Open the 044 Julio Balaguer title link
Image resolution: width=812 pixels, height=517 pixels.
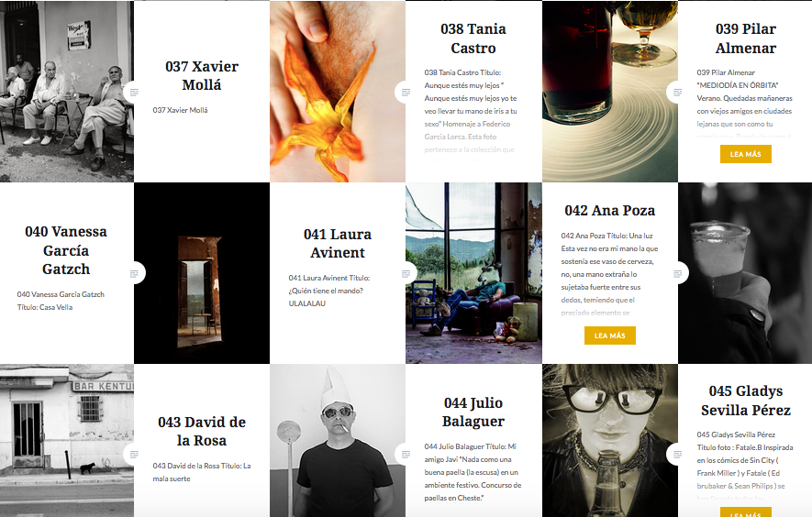pos(473,412)
